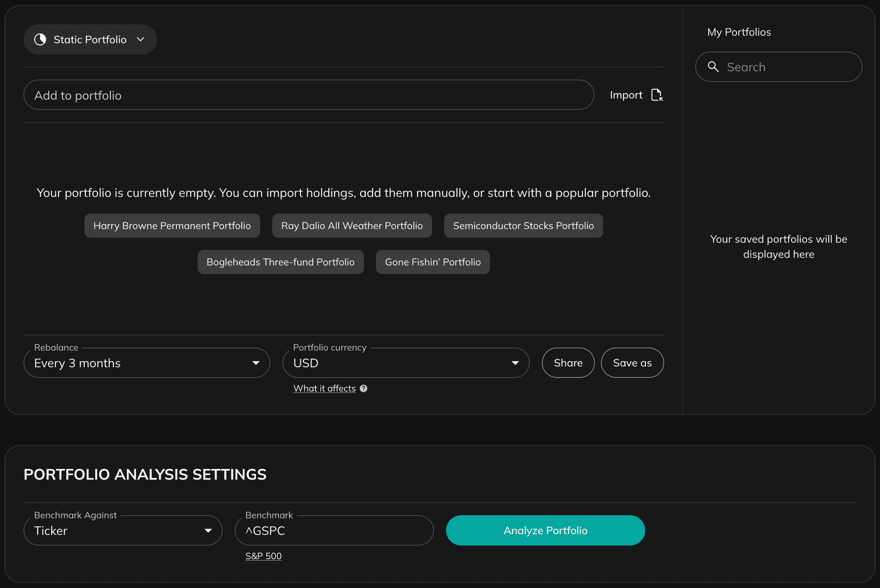Click the Save as button
The width and height of the screenshot is (880, 588).
click(632, 363)
